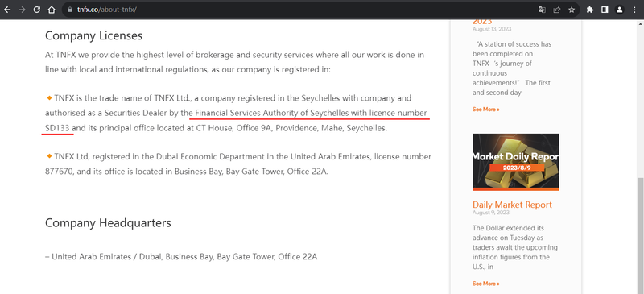Viewport: 644px width, 294px height.
Task: Click the forward navigation arrow
Action: pyautogui.click(x=22, y=10)
